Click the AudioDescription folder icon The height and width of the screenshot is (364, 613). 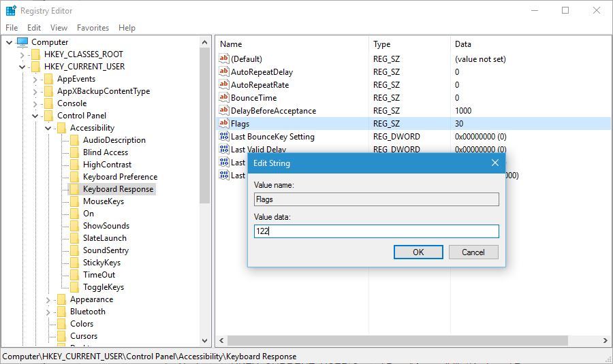click(x=74, y=140)
